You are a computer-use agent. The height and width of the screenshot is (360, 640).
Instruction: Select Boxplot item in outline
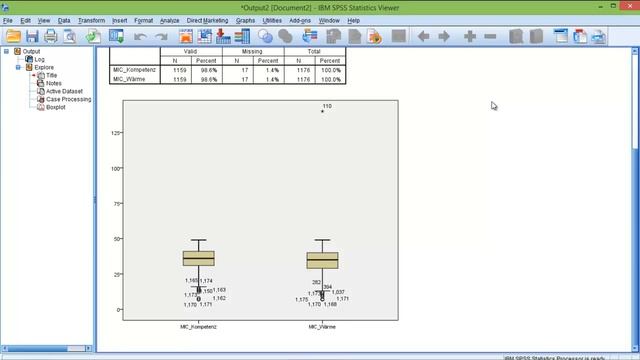[56, 107]
